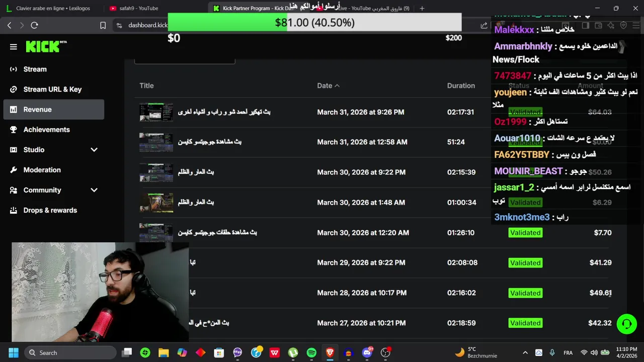
Task: Switch to Clavier arabe Lexilogos tab
Action: tap(53, 8)
